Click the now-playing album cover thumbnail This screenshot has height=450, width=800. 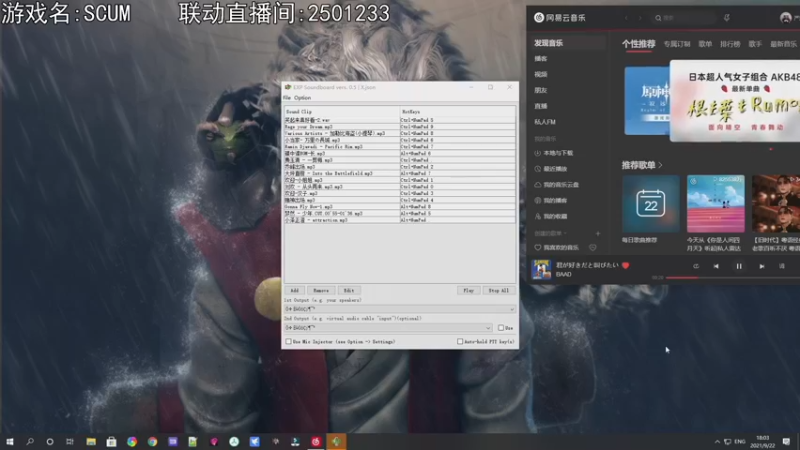541,269
